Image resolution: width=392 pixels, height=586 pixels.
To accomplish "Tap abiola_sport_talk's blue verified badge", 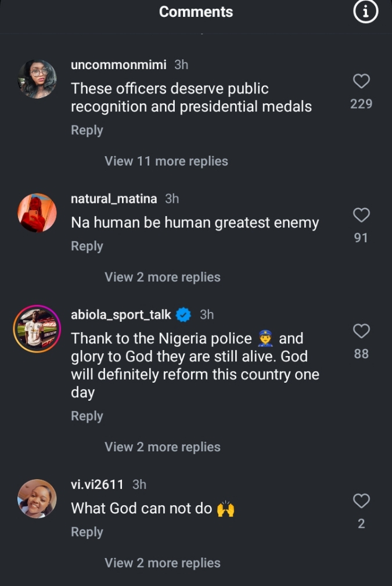I will [184, 315].
